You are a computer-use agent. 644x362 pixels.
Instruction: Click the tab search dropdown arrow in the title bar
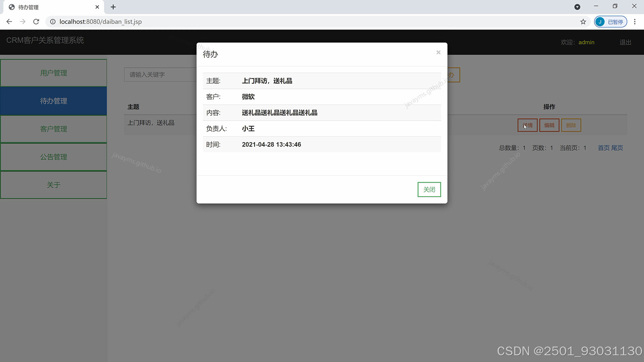pyautogui.click(x=577, y=7)
